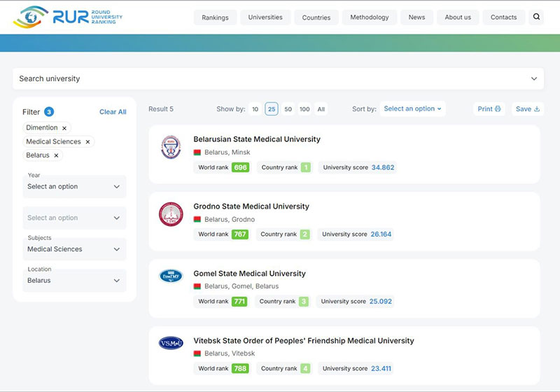This screenshot has height=392, width=560.
Task: Open Belarusian State Medical University title
Action: [x=257, y=139]
